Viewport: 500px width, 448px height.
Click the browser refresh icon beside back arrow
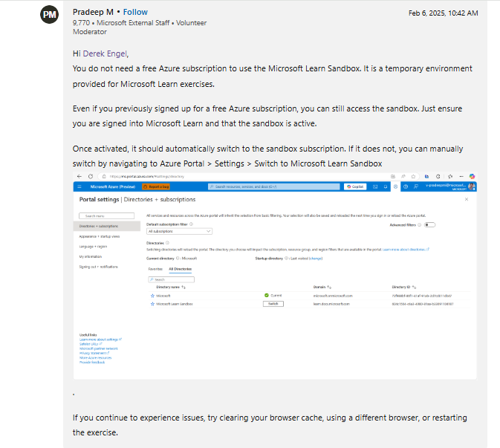pos(91,176)
